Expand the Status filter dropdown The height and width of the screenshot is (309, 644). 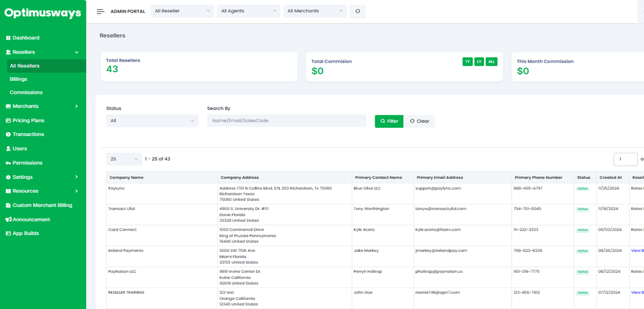click(152, 121)
